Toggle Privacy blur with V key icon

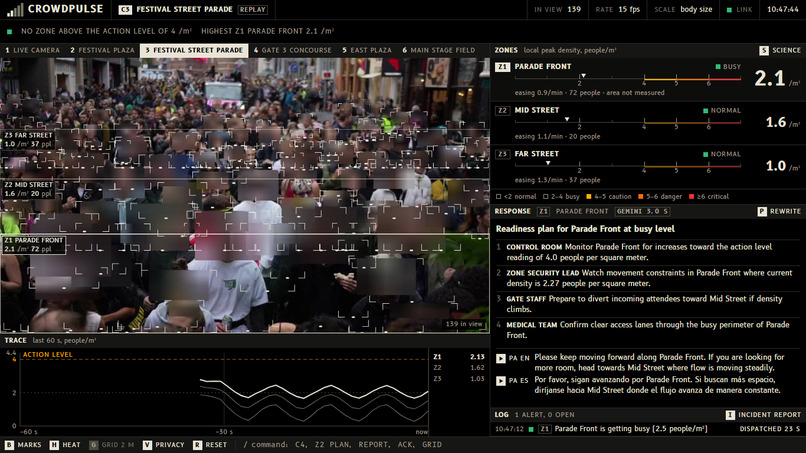coord(147,445)
